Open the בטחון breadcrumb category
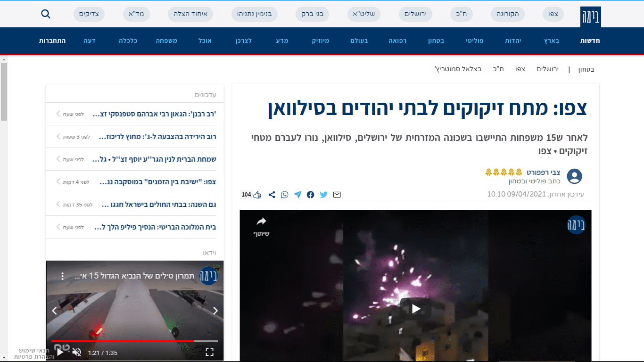This screenshot has width=644, height=362. pos(586,69)
